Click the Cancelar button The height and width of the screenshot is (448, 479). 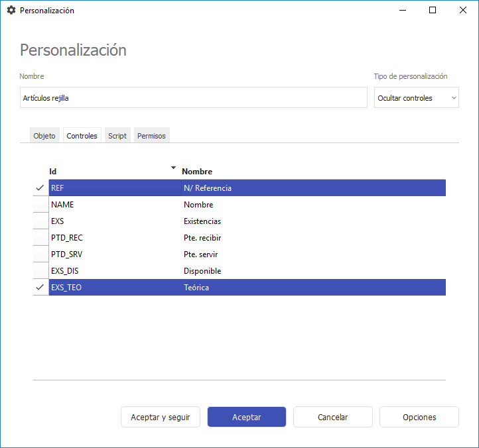click(x=333, y=418)
